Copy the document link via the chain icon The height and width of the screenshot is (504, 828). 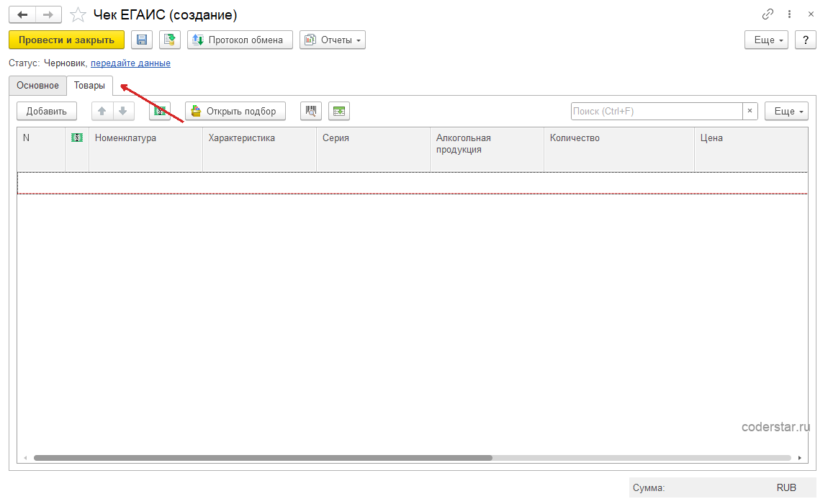[x=768, y=14]
